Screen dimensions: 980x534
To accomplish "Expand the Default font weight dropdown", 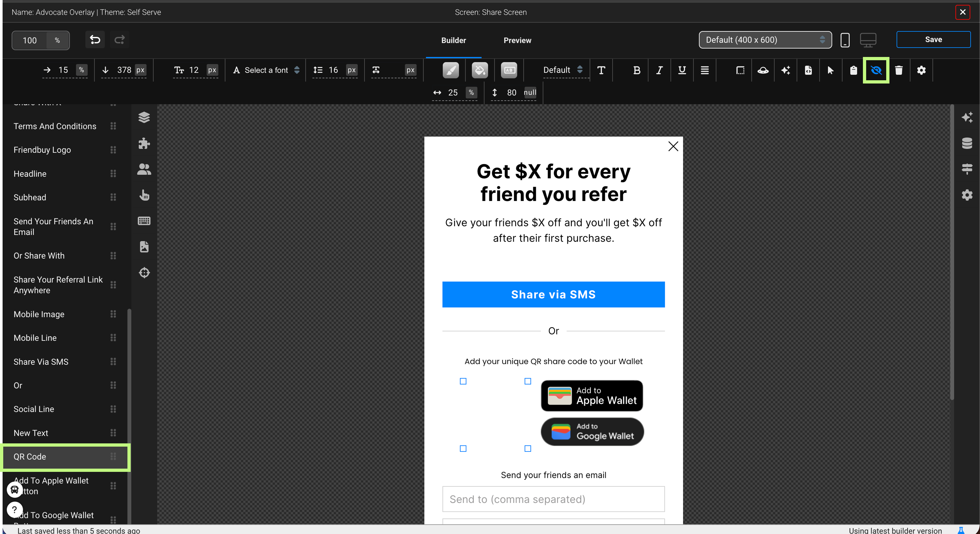I will point(562,70).
